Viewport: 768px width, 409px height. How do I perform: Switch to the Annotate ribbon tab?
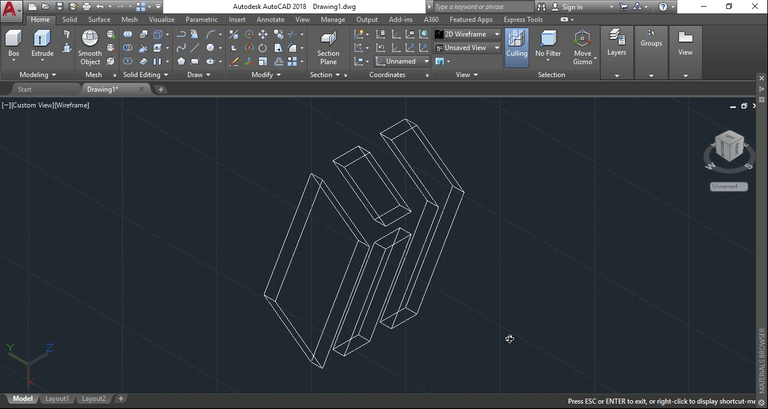[270, 20]
